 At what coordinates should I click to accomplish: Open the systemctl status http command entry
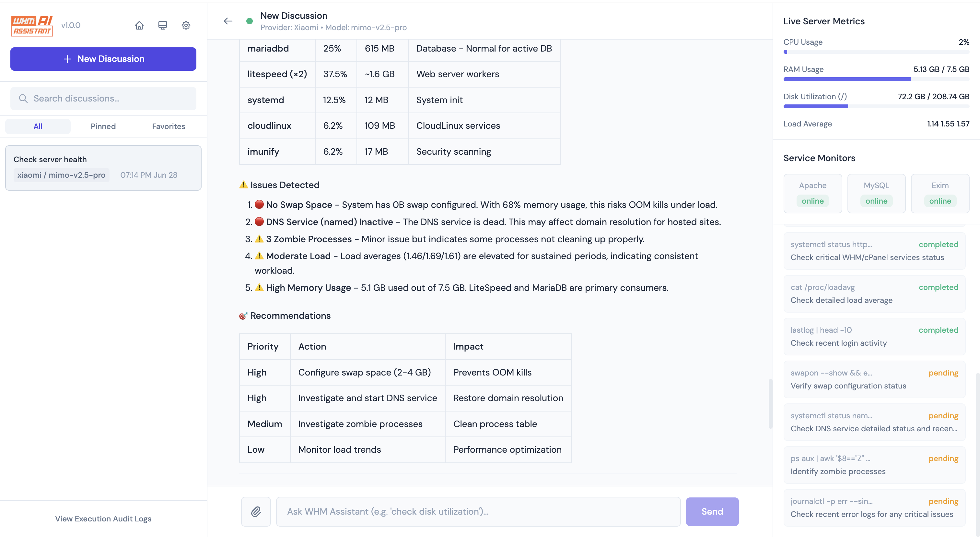874,251
